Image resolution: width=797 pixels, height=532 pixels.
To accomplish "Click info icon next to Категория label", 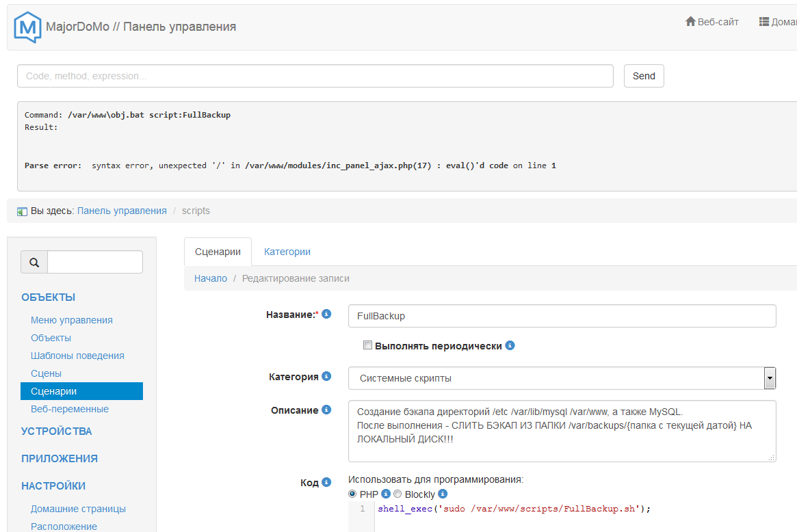I will pyautogui.click(x=326, y=376).
